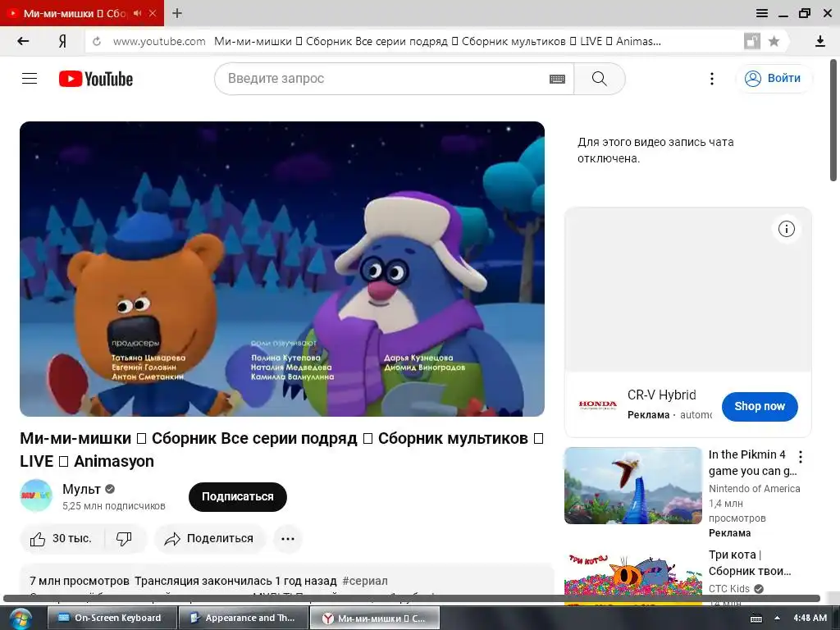This screenshot has height=630, width=840.
Task: Like the video with thumbs-up
Action: [x=61, y=538]
